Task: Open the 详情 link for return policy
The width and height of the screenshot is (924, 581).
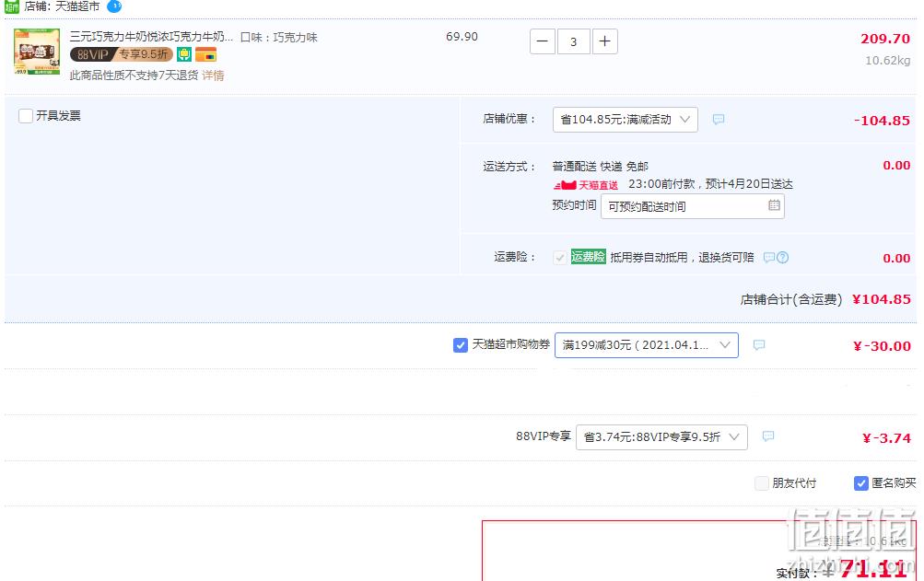Action: point(213,76)
